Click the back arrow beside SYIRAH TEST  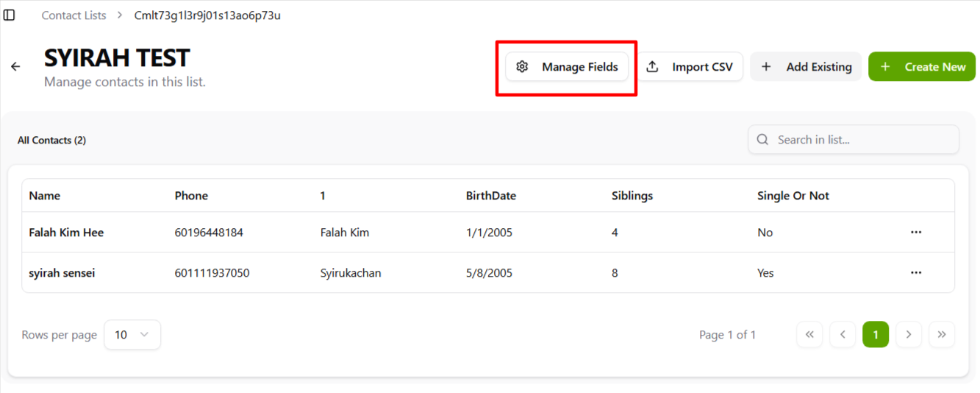tap(15, 67)
